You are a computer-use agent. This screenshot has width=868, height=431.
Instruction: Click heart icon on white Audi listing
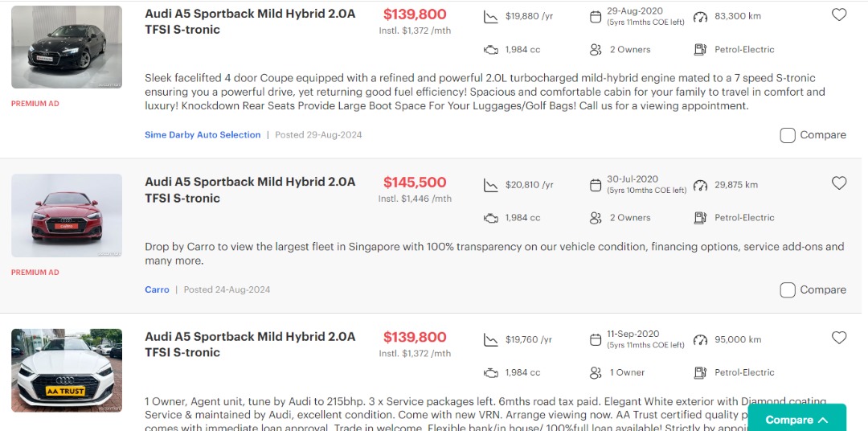click(839, 338)
